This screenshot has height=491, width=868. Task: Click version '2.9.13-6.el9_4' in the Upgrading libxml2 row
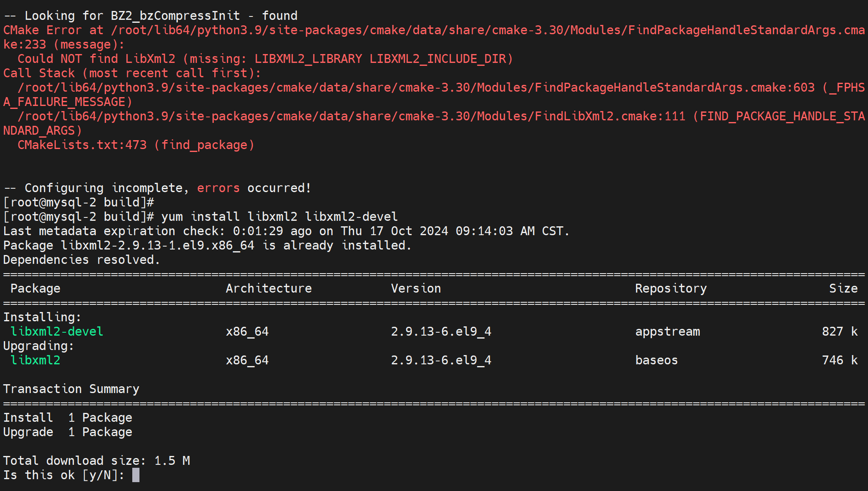tap(441, 360)
